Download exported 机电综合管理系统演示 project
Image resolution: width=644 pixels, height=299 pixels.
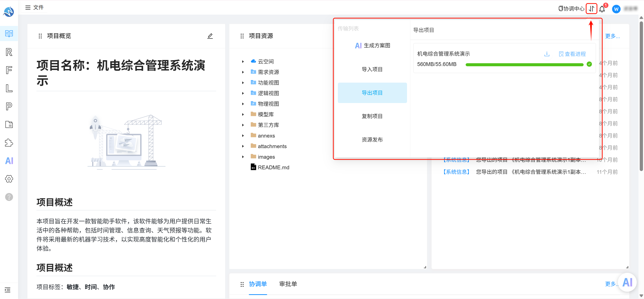point(547,54)
